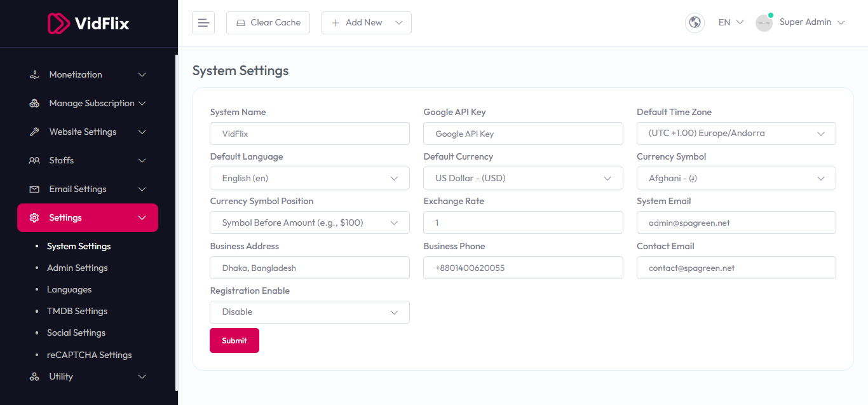Go to TMDB Settings page
This screenshot has width=868, height=405.
click(77, 312)
